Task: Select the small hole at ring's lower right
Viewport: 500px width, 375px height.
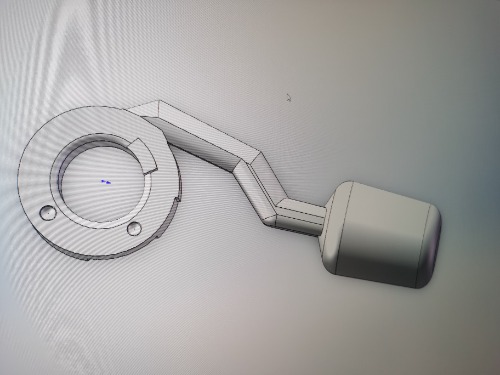Action: click(134, 228)
